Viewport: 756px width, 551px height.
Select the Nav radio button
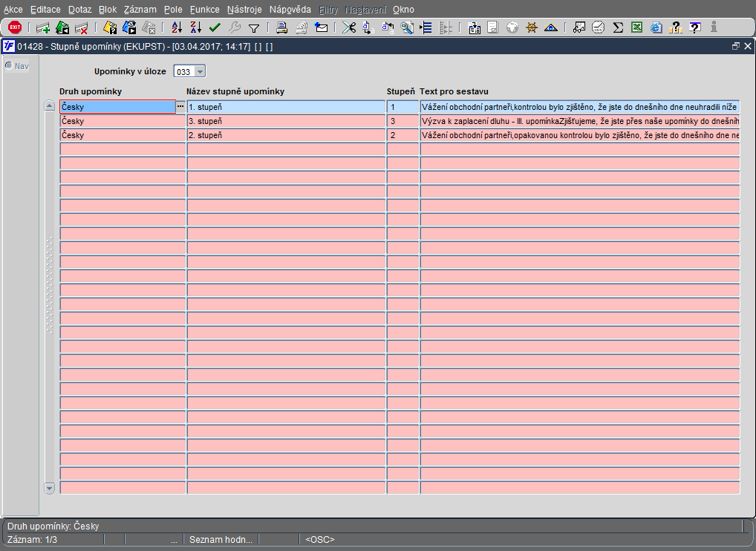coord(9,66)
